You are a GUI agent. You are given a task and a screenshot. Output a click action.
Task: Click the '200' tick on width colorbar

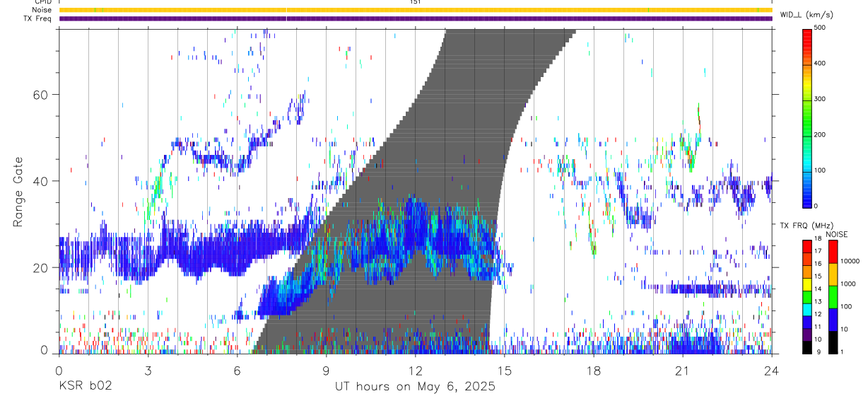(821, 134)
